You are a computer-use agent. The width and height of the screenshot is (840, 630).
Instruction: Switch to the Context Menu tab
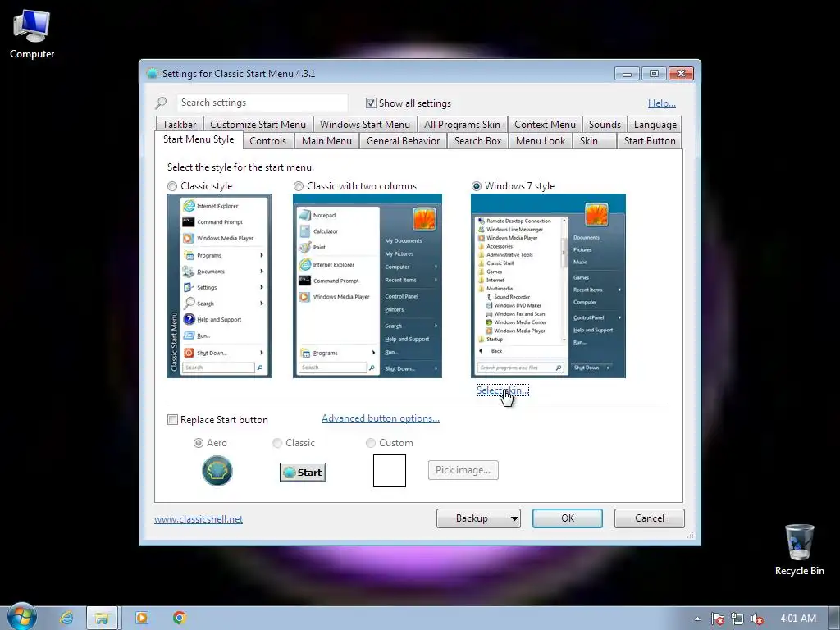pyautogui.click(x=545, y=125)
